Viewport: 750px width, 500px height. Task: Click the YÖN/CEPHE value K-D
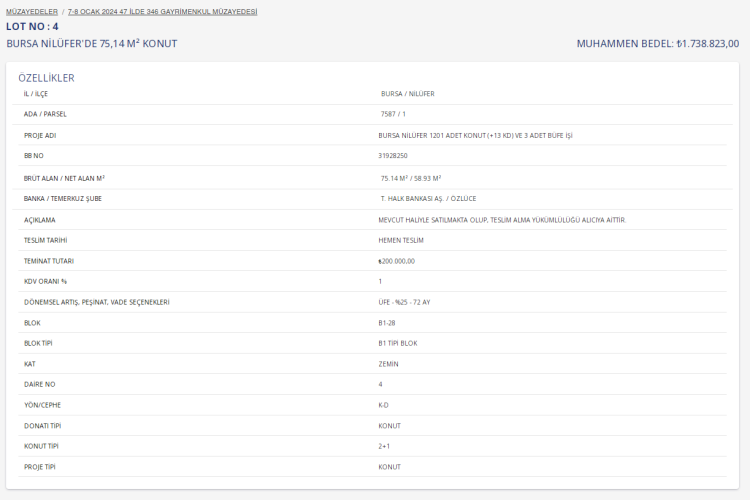pos(383,405)
